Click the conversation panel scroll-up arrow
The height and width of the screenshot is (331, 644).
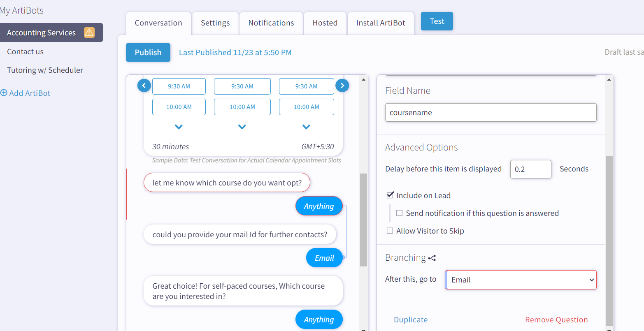tap(363, 79)
